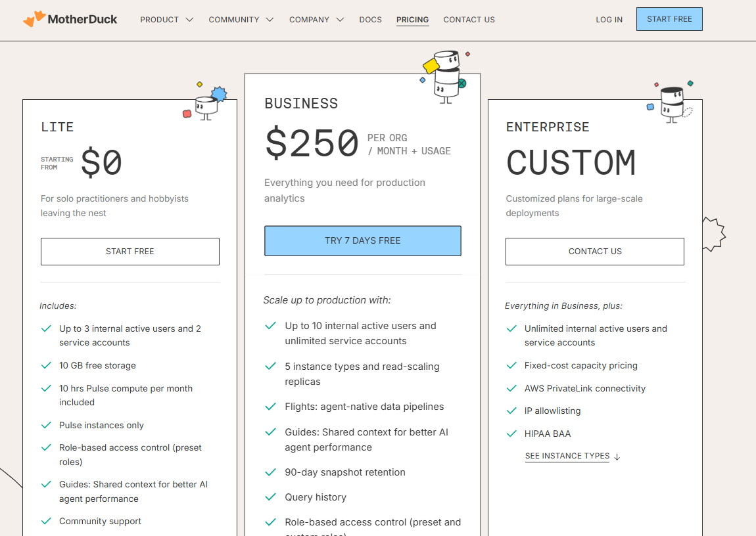The image size is (756, 536).
Task: Click the down arrow beside See Instance Types
Action: coord(617,457)
